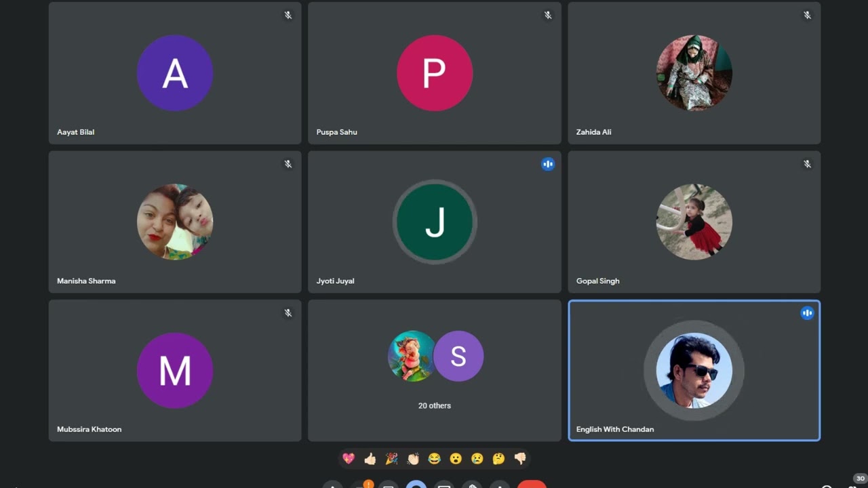This screenshot has width=868, height=488.
Task: Click the name label "English With Chandan"
Action: point(615,429)
